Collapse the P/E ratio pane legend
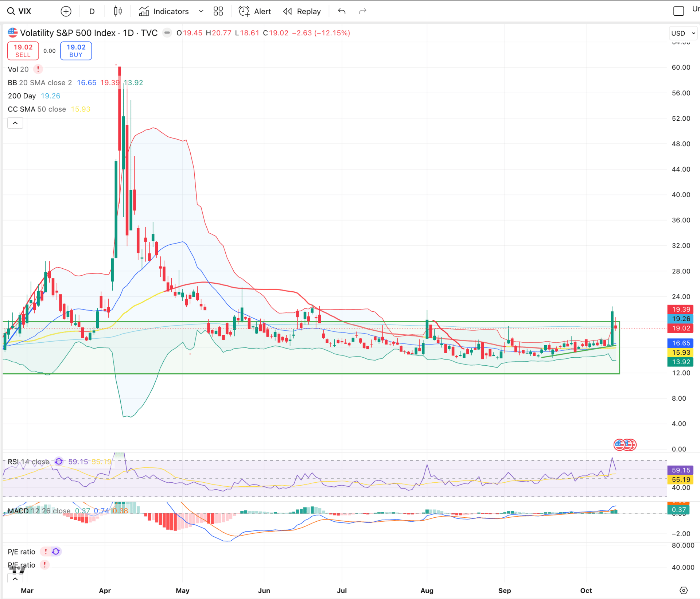 point(15,579)
